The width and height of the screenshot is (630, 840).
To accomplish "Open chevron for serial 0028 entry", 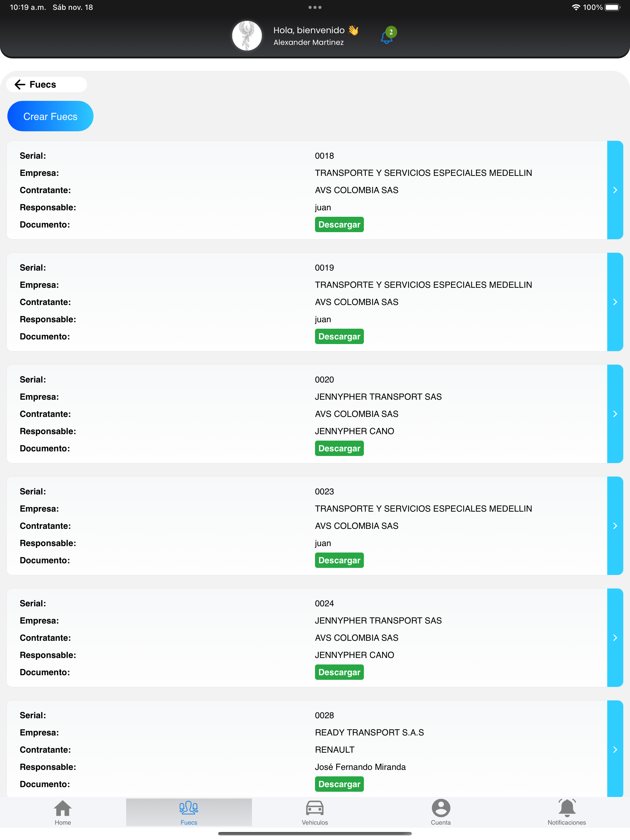I will pos(615,749).
